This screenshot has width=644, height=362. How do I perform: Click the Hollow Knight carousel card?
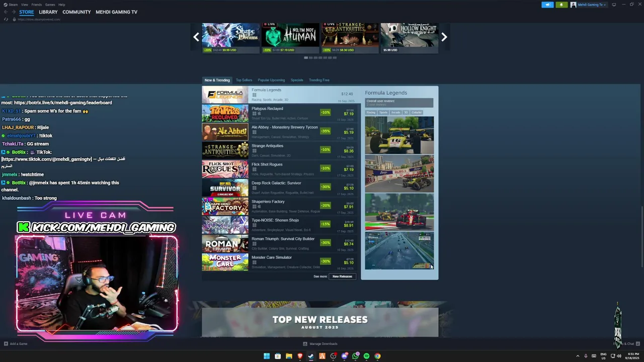point(410,38)
